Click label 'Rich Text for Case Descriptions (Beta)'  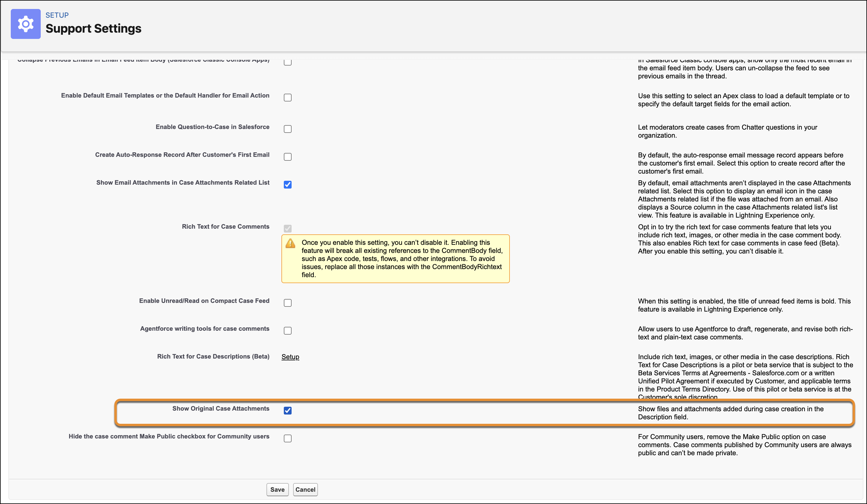[x=213, y=356]
